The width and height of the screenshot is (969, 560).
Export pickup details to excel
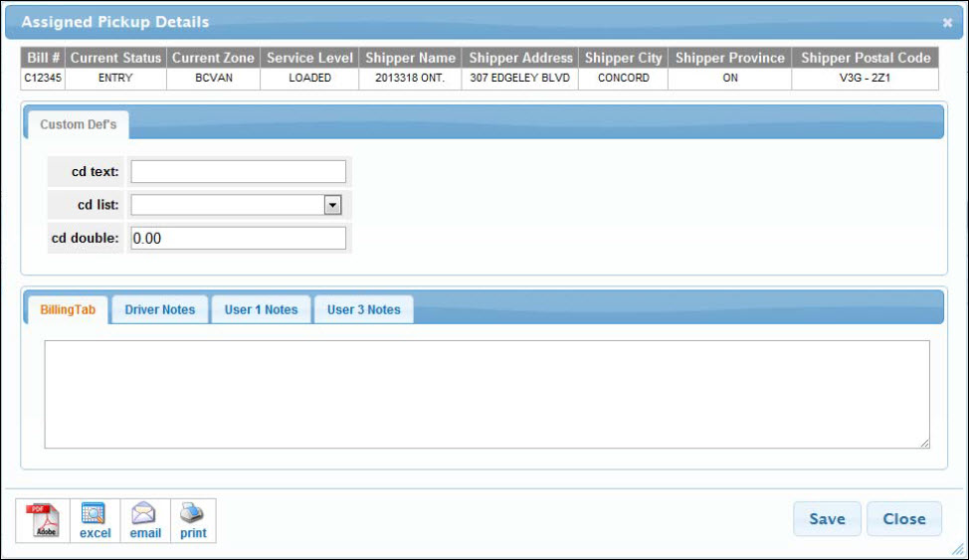pyautogui.click(x=96, y=520)
